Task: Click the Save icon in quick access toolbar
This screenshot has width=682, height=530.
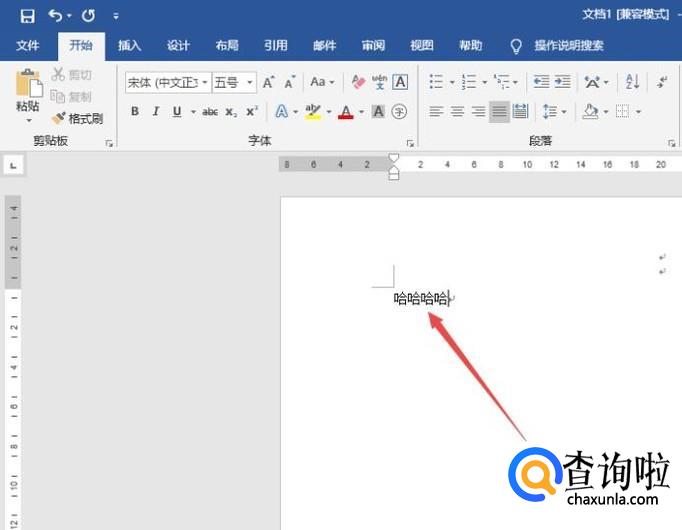Action: click(27, 16)
